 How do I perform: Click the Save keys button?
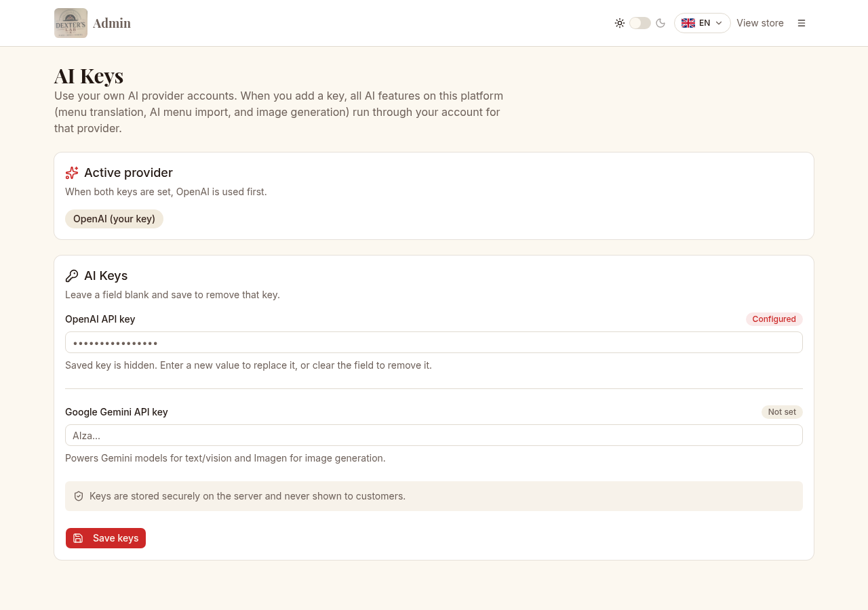pyautogui.click(x=106, y=538)
